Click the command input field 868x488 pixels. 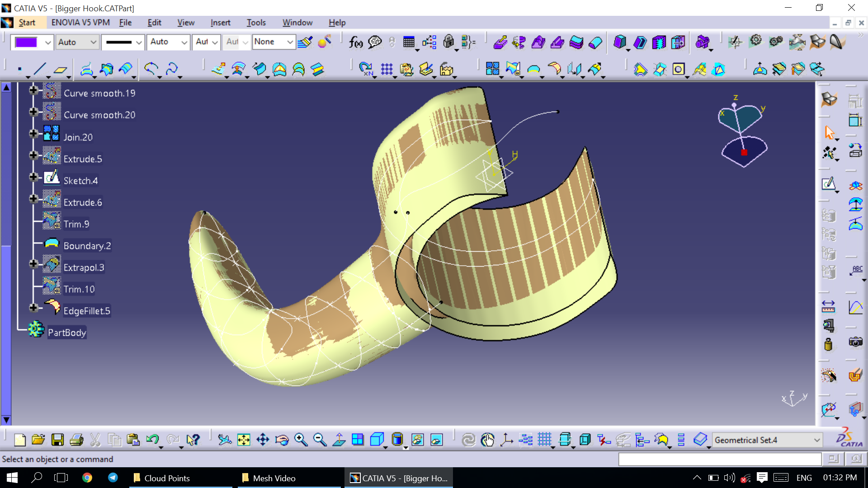coord(720,459)
